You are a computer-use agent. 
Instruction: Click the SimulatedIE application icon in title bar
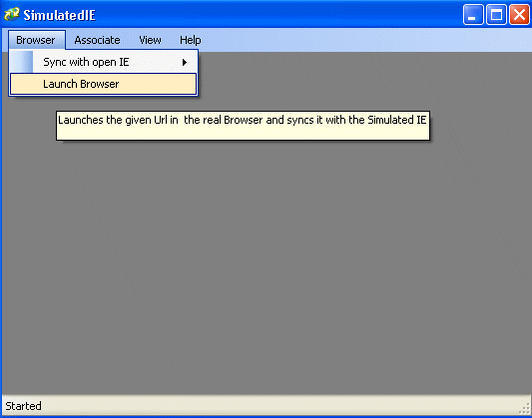tap(12, 14)
